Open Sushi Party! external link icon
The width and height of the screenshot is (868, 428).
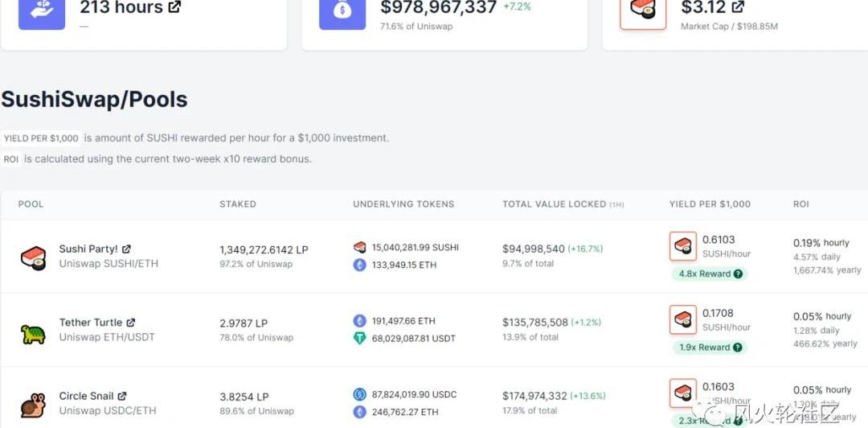click(x=126, y=249)
